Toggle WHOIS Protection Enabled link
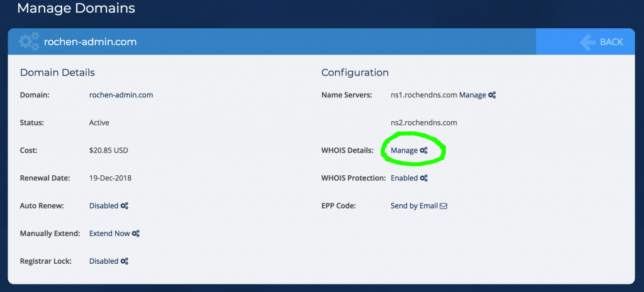The image size is (644, 292). click(x=404, y=178)
